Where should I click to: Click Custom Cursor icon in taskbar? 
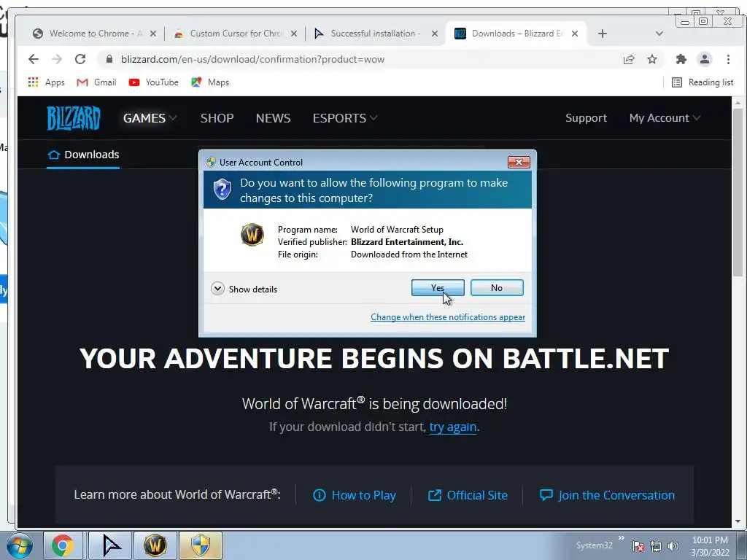pos(111,545)
